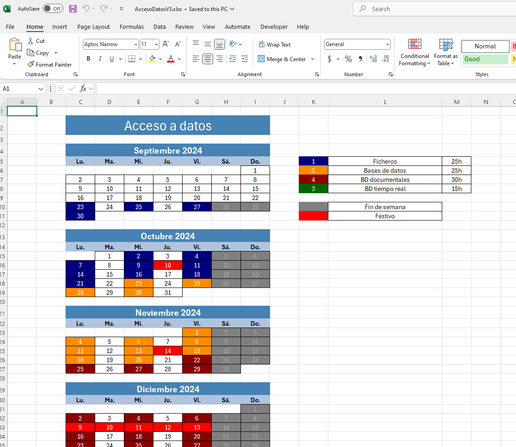Click Increase Indent icon
This screenshot has width=516, height=447.
coord(245,59)
